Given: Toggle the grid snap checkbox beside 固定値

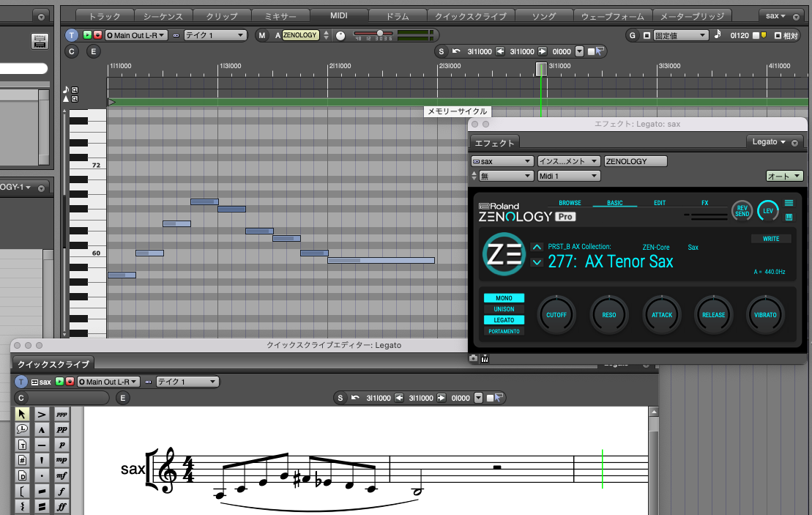Looking at the screenshot, I should 647,36.
